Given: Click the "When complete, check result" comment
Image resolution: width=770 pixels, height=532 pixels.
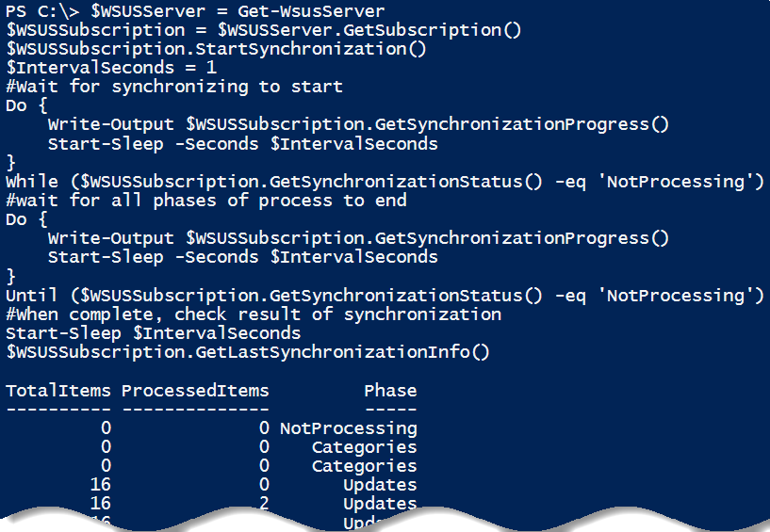Looking at the screenshot, I should [x=254, y=314].
